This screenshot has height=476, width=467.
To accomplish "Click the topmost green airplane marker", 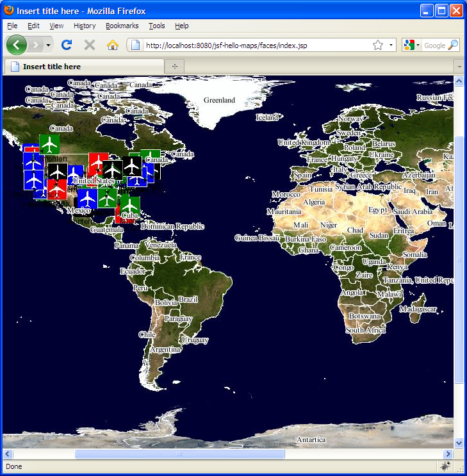I will click(x=49, y=144).
